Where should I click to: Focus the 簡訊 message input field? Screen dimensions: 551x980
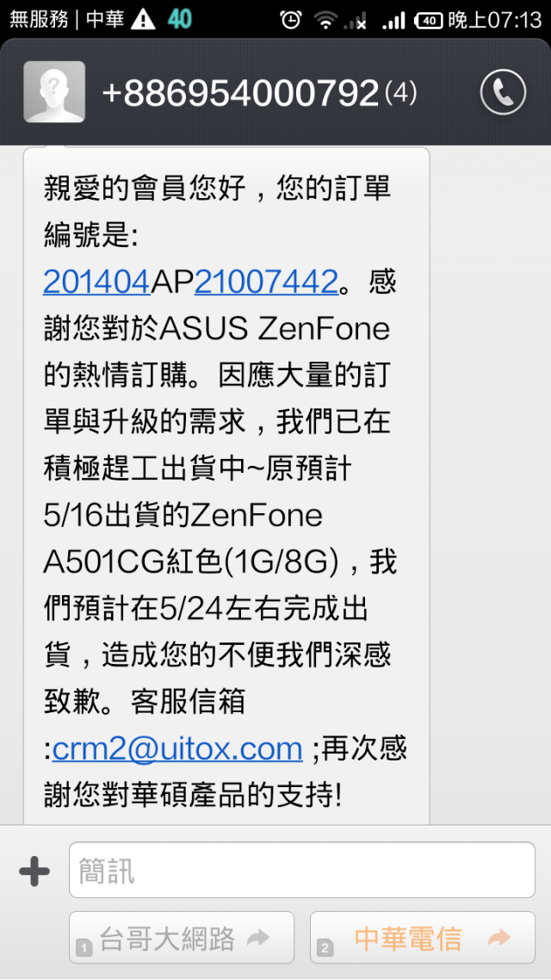301,870
